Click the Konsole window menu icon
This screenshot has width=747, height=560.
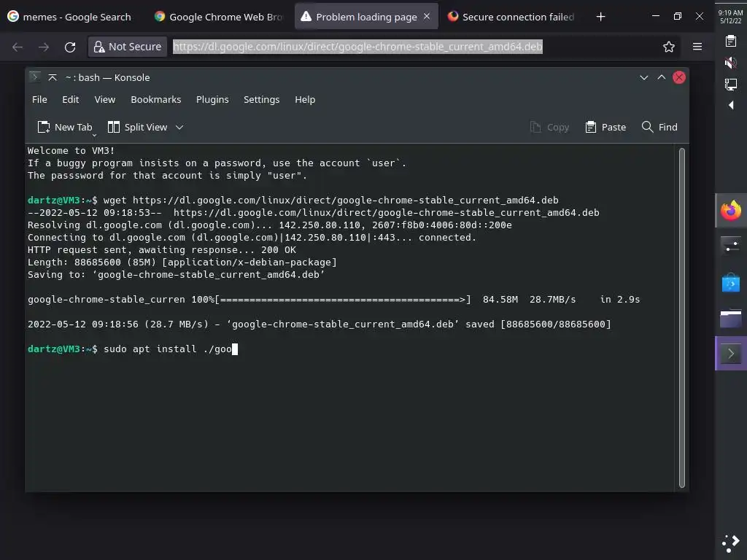pos(34,77)
